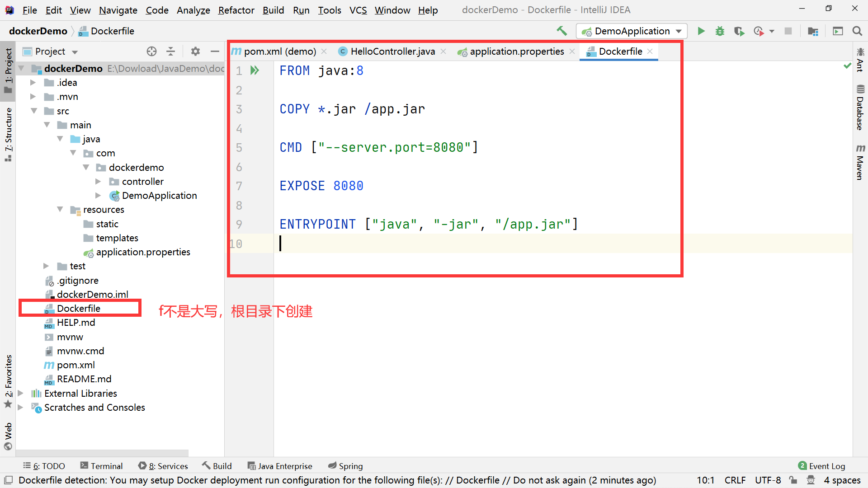
Task: Open the 6: TODO tool window
Action: coord(44,466)
